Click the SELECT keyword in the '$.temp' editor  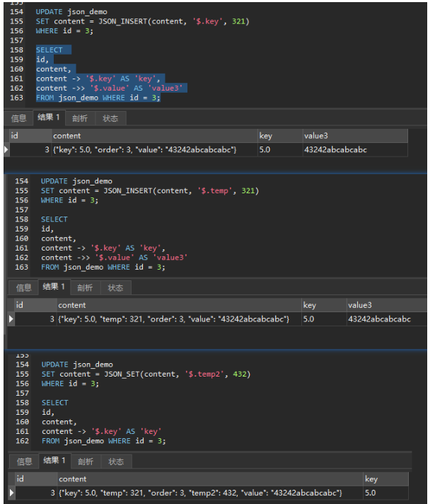tap(54, 219)
